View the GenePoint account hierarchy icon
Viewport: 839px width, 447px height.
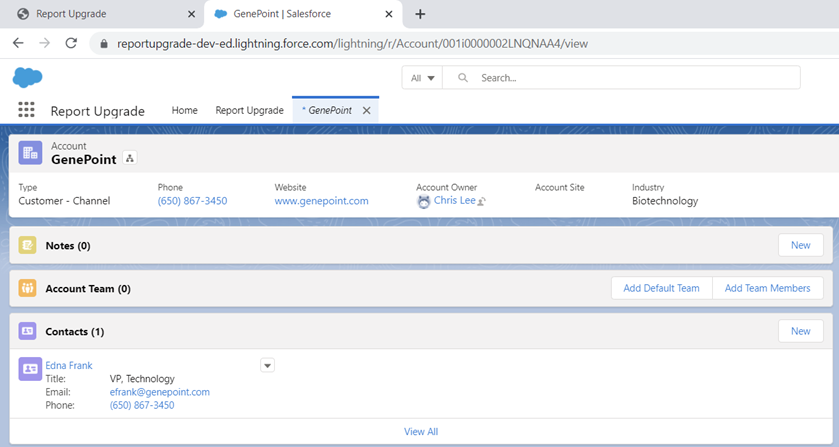point(129,158)
